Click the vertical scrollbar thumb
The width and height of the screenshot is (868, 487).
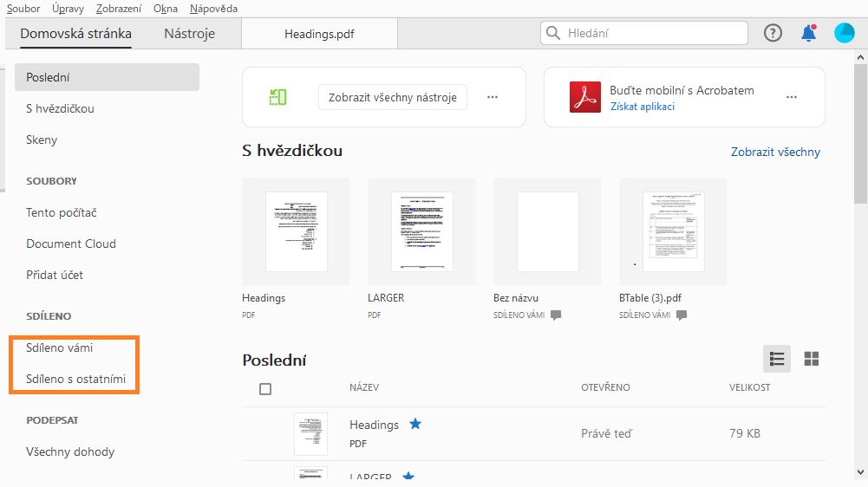[860, 134]
